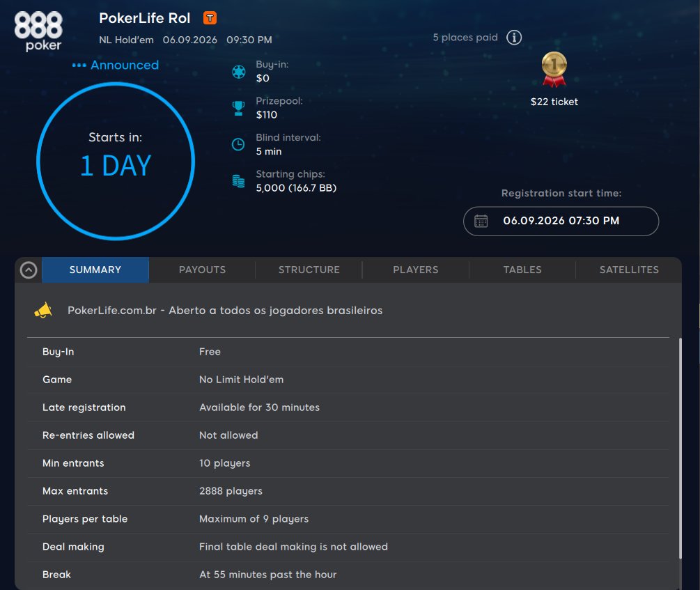Click the Buy-In row value Free
Screen dimensions: 700x590
pos(210,352)
